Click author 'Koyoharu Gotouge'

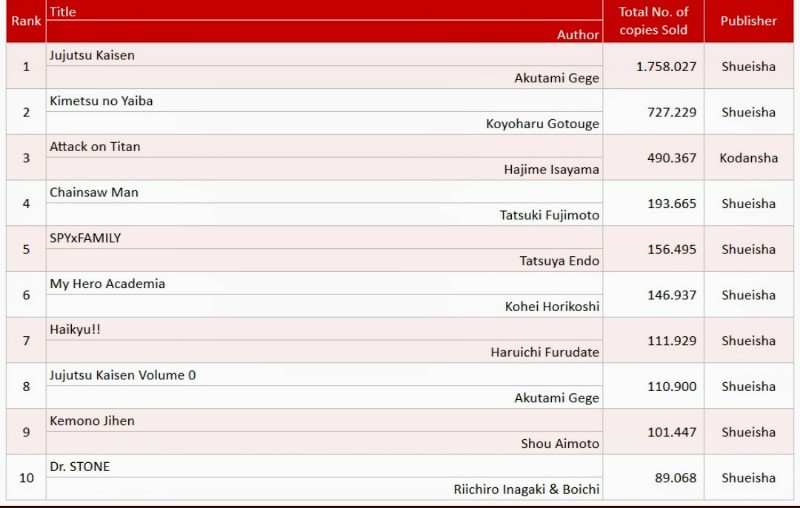[542, 124]
